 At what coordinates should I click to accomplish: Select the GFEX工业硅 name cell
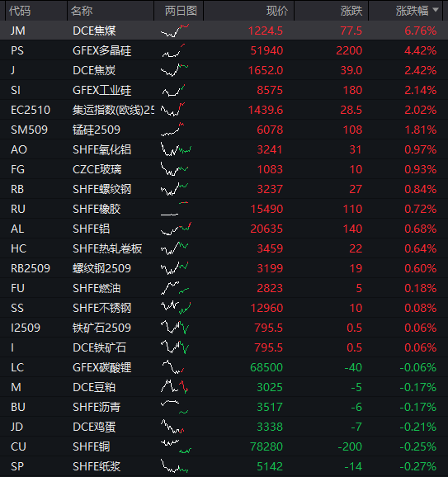coord(101,90)
